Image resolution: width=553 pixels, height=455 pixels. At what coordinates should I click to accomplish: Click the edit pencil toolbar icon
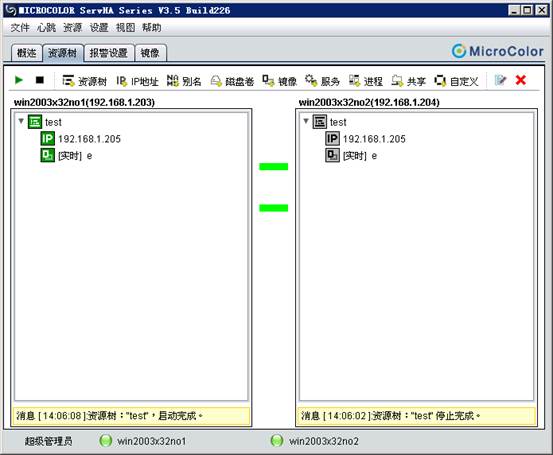(x=500, y=80)
